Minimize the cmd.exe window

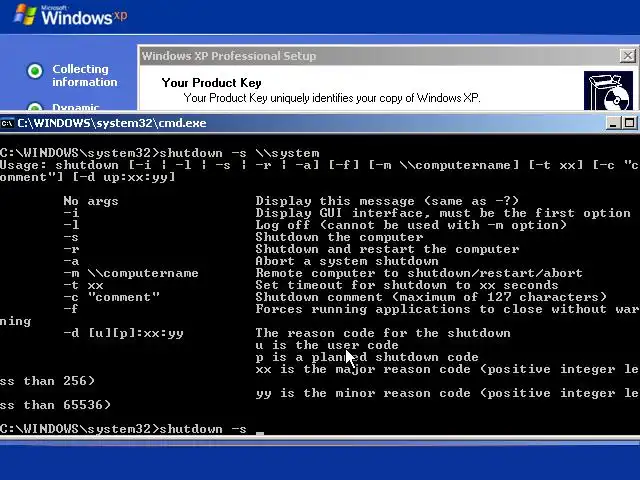pyautogui.click(x=612, y=123)
